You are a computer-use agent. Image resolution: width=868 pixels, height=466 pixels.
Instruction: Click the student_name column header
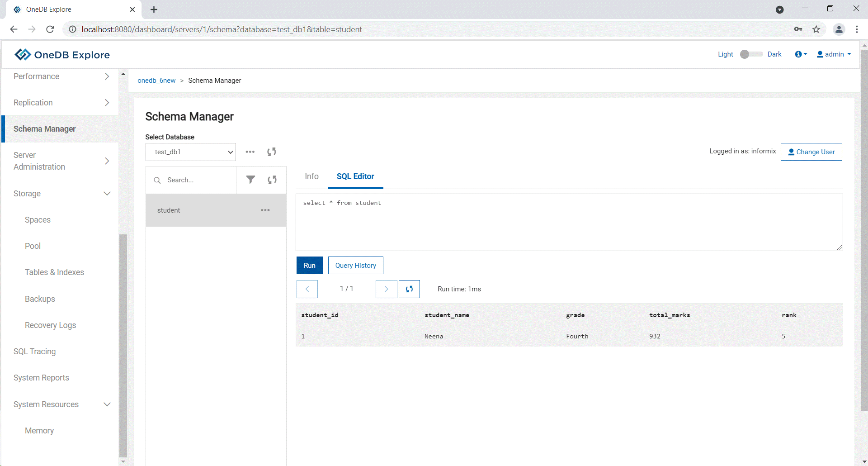[447, 315]
